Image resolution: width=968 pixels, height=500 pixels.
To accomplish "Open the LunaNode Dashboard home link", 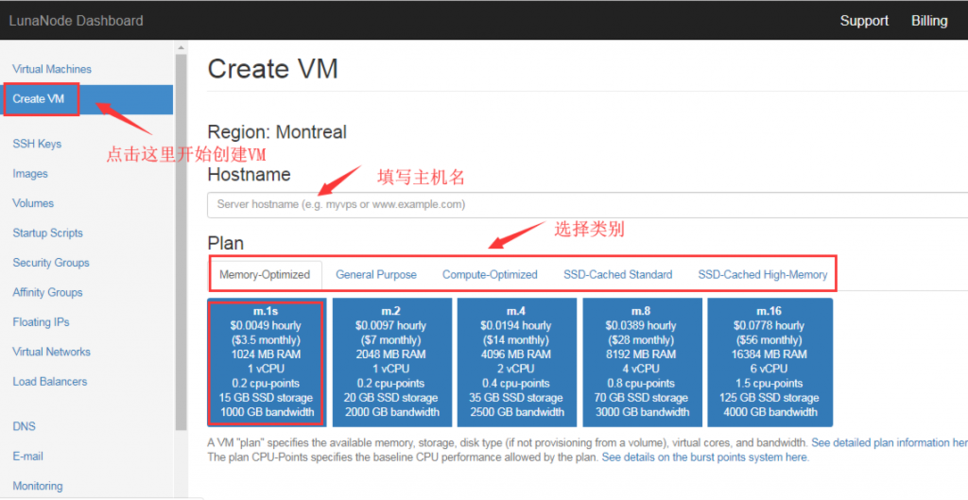I will 76,20.
